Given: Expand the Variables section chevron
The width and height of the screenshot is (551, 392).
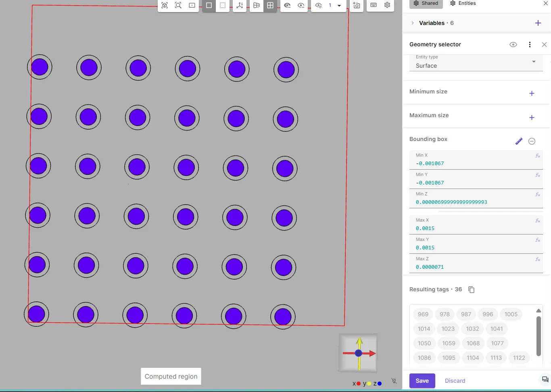Looking at the screenshot, I should click(412, 23).
